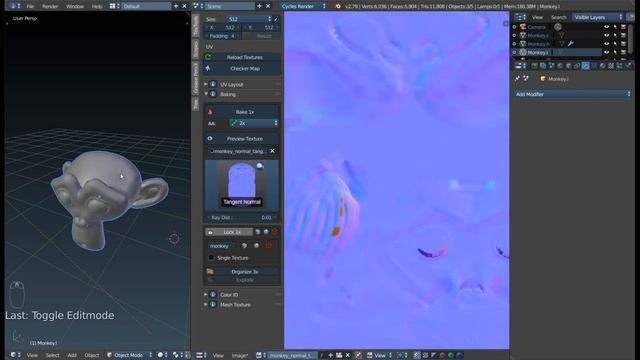The height and width of the screenshot is (360, 640).
Task: Open the Texture properties tab icon
Action: pos(611,66)
